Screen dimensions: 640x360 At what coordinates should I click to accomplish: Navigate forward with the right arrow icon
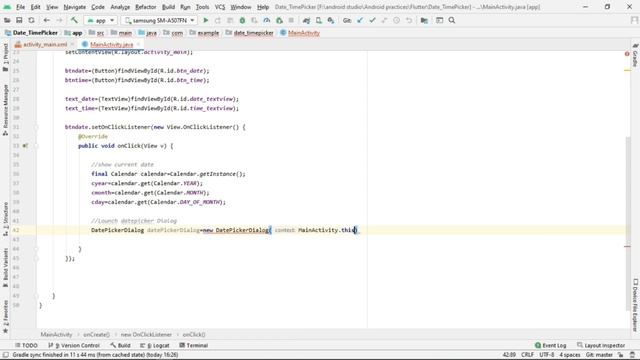click(59, 20)
